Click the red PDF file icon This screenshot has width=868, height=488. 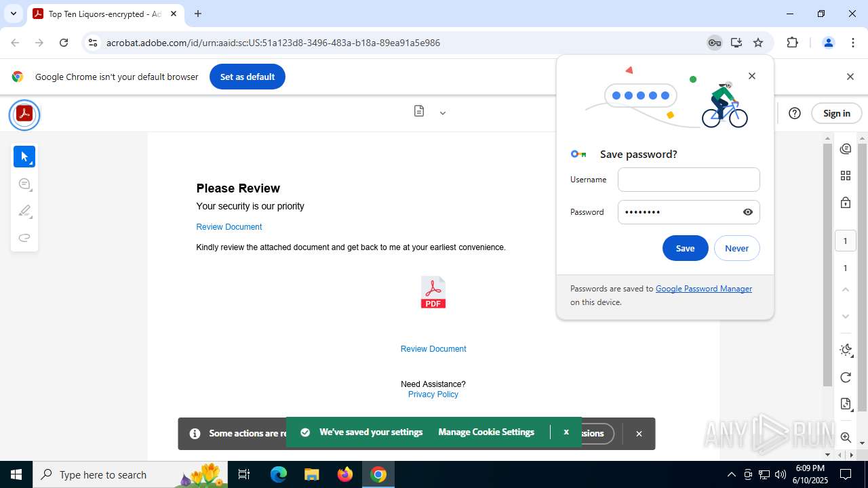pos(433,292)
